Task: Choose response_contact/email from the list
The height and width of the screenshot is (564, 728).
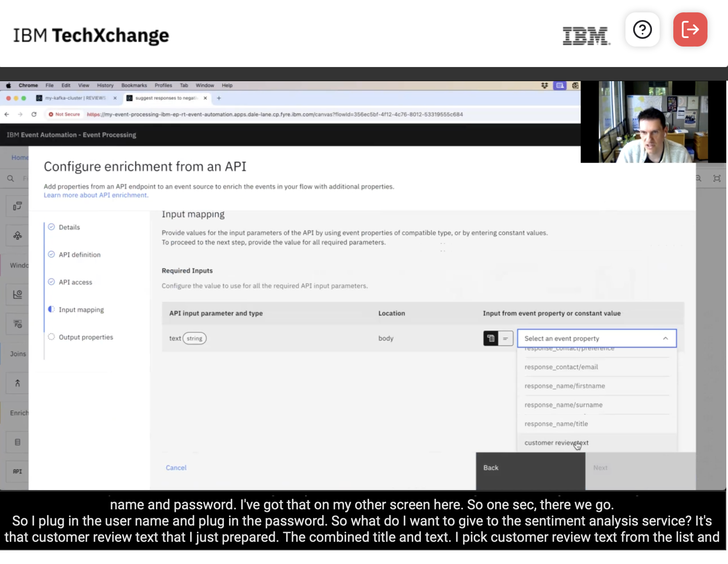Action: click(x=561, y=367)
